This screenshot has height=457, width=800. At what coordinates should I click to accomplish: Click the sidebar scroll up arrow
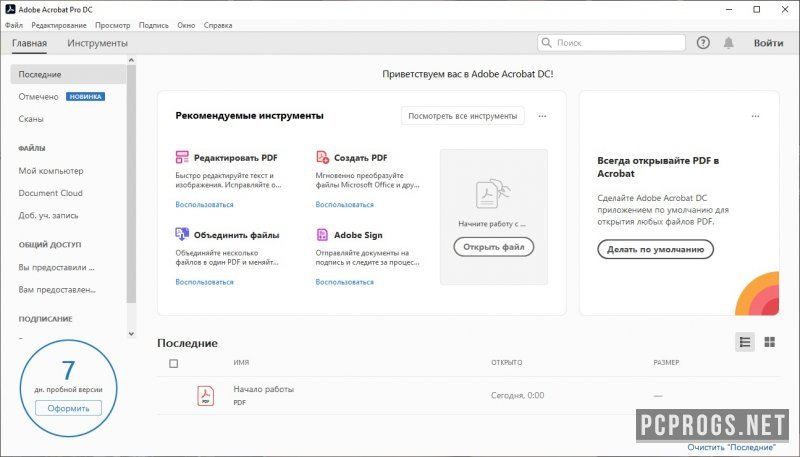pyautogui.click(x=131, y=60)
